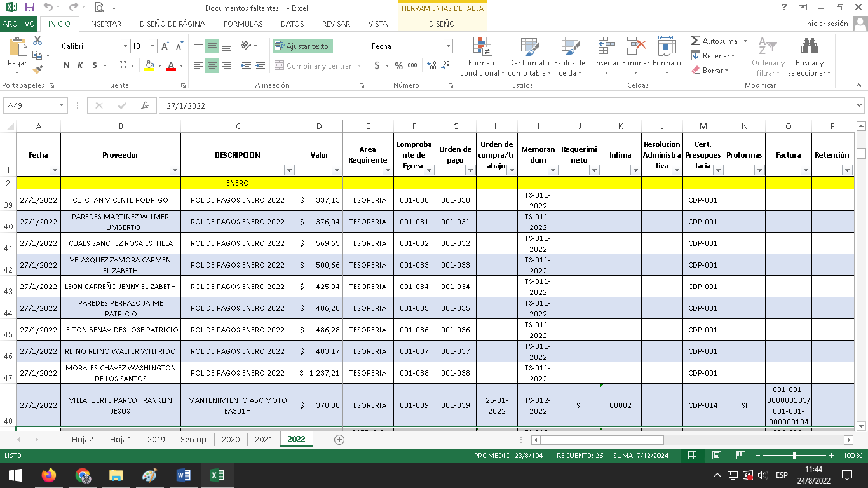Click the percent style icon
This screenshot has width=868, height=488.
pyautogui.click(x=398, y=65)
